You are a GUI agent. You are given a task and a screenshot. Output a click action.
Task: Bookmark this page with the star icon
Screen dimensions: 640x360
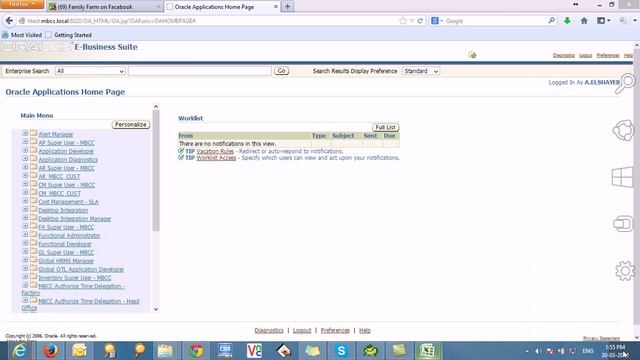[403, 20]
